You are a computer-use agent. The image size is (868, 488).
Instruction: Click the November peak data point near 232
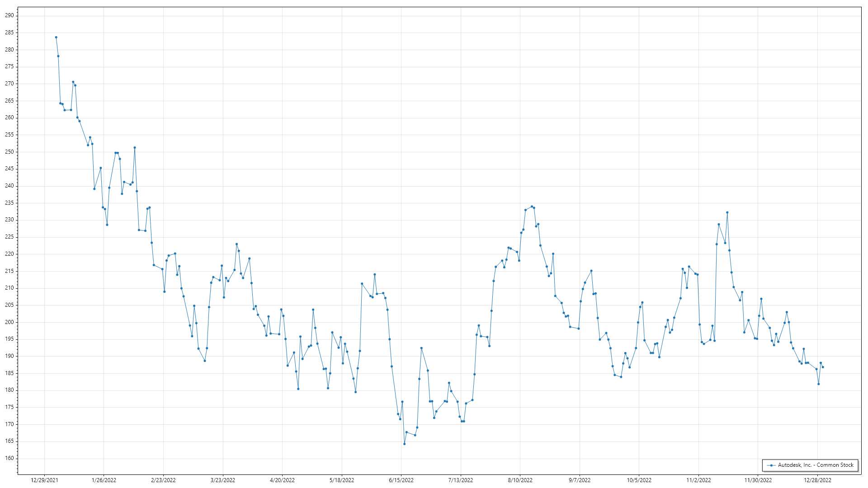coord(727,212)
